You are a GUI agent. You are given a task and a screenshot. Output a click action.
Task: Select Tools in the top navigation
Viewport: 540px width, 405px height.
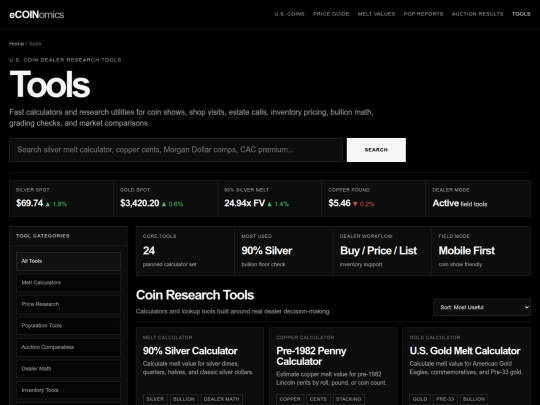pyautogui.click(x=521, y=14)
